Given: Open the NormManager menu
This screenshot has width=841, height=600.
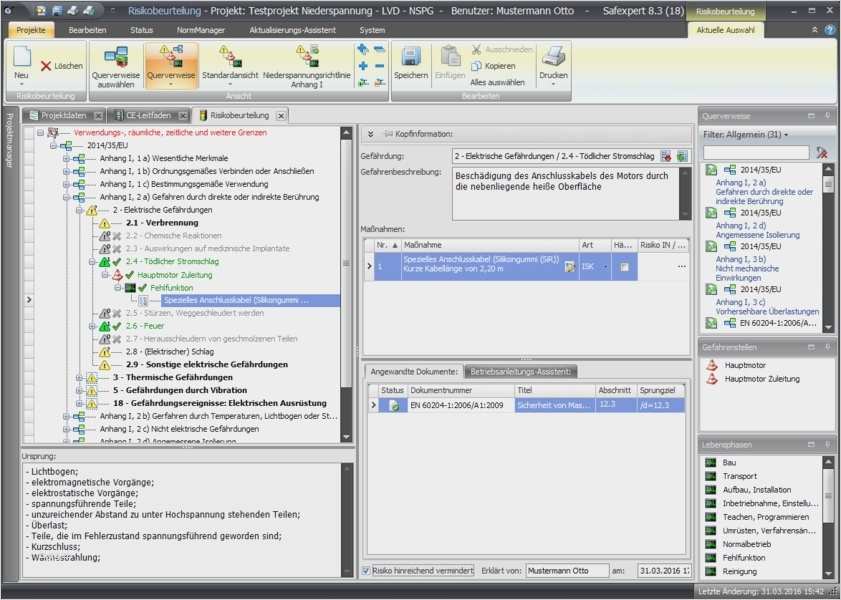Looking at the screenshot, I should point(203,30).
